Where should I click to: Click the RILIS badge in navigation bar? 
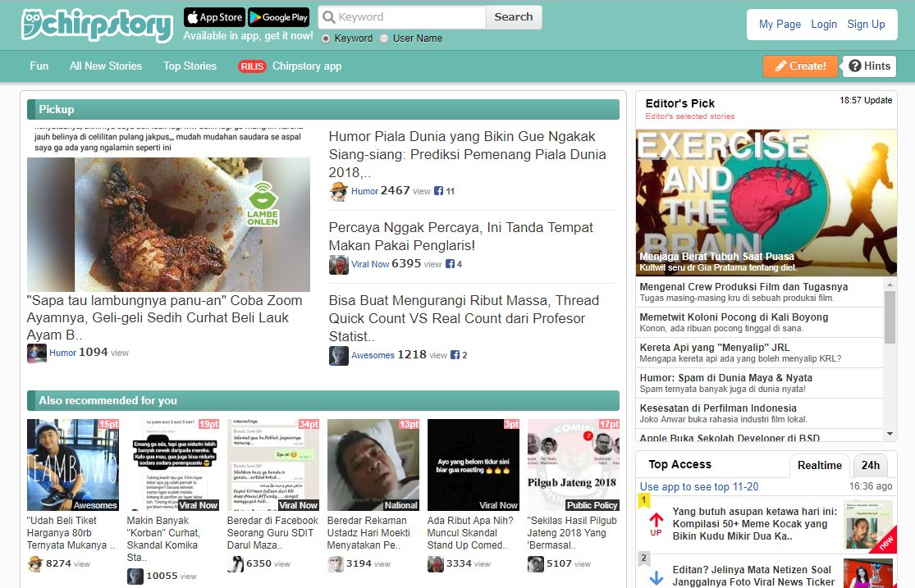tap(252, 66)
